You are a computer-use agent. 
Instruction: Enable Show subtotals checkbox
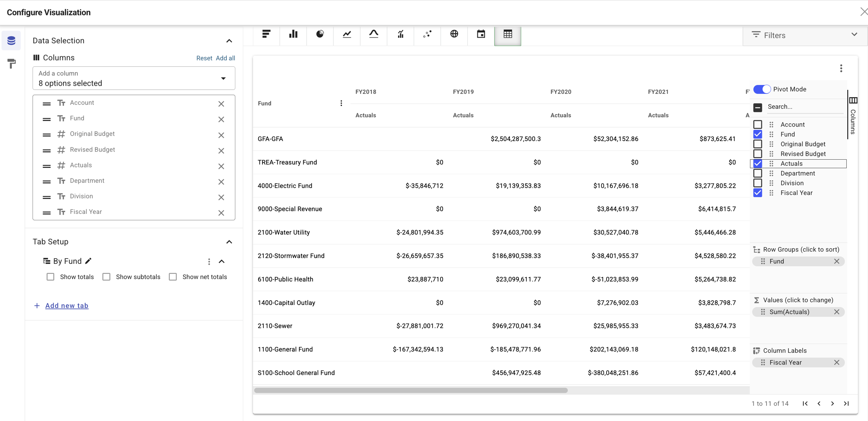[x=106, y=277]
